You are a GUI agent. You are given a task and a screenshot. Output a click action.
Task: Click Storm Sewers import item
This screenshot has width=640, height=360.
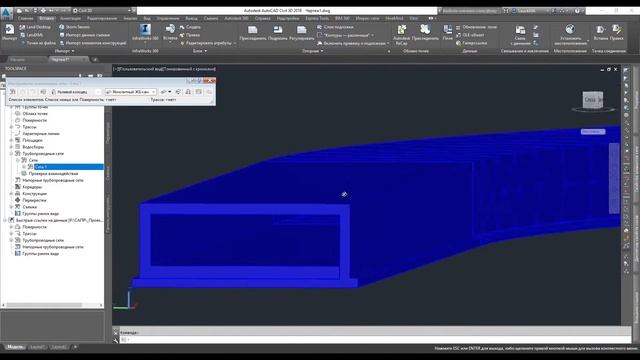75,27
